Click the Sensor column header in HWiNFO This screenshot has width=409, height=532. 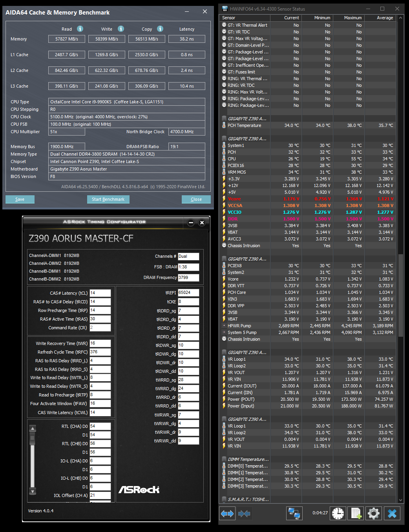click(x=245, y=18)
